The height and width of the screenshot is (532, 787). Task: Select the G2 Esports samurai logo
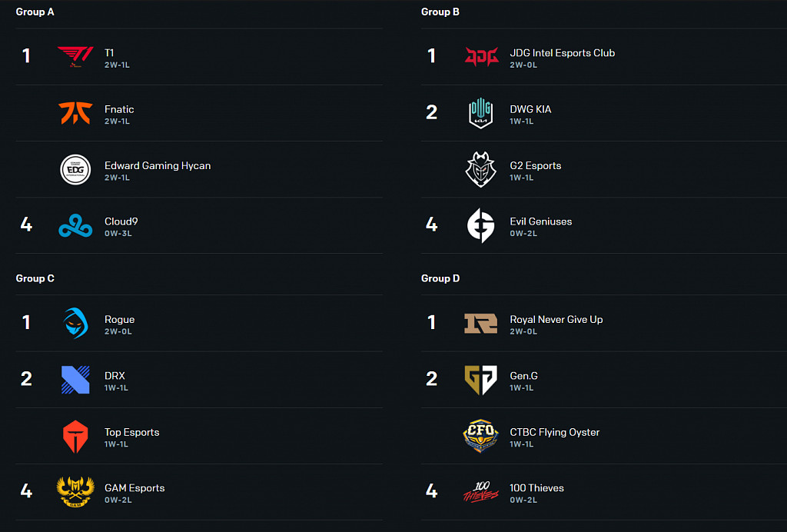tap(481, 170)
